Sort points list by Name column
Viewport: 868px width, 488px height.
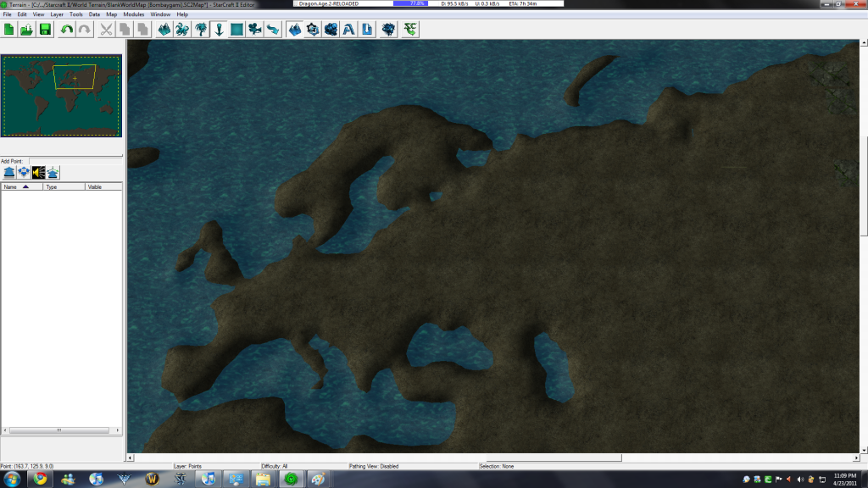[22, 187]
